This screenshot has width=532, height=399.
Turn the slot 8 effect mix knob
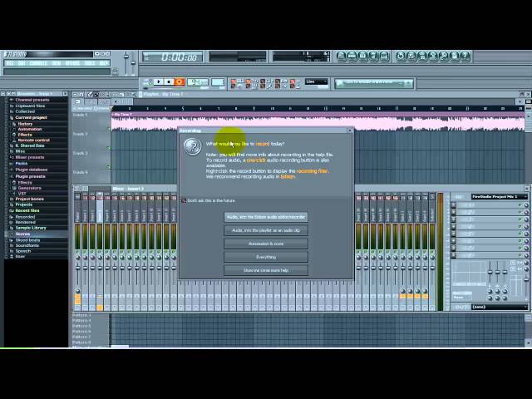[525, 255]
